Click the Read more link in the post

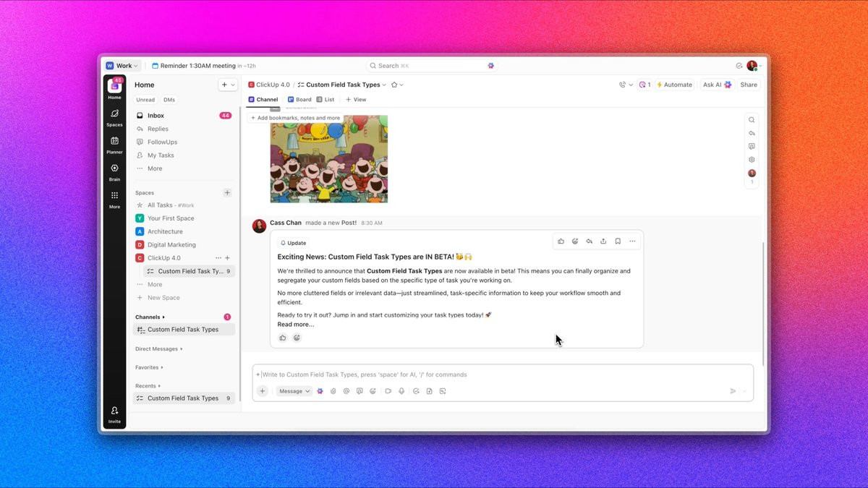296,325
